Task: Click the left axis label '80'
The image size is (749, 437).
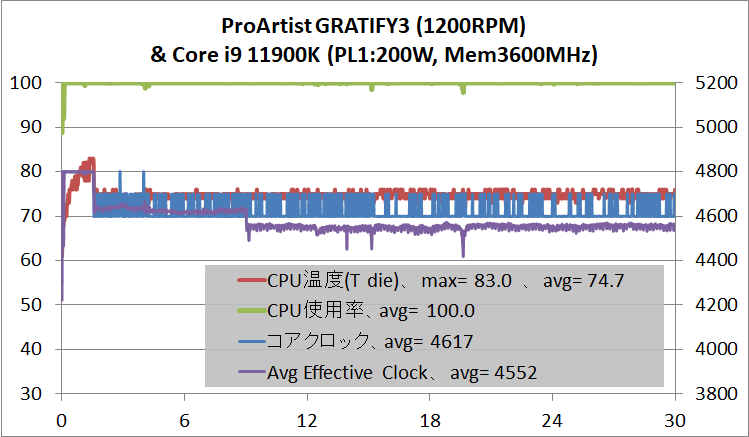Action: coord(31,171)
